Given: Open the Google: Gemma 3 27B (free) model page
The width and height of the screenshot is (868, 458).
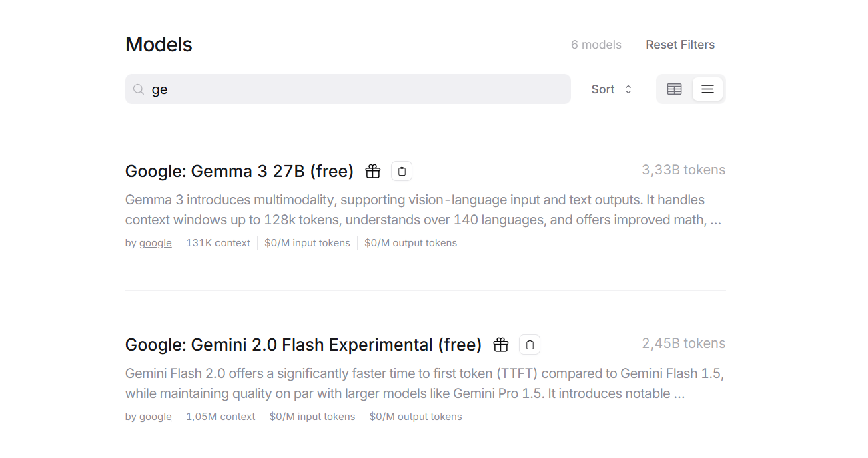Looking at the screenshot, I should click(x=239, y=172).
